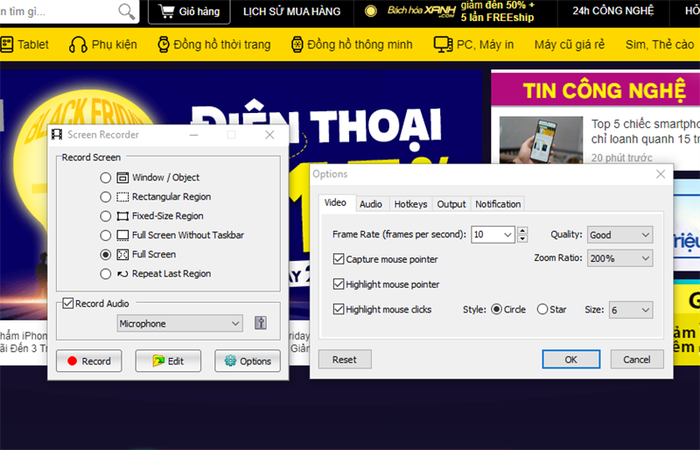Click the smartwatch icon in menu
Viewport: 700px width, 450px height.
coord(297,45)
